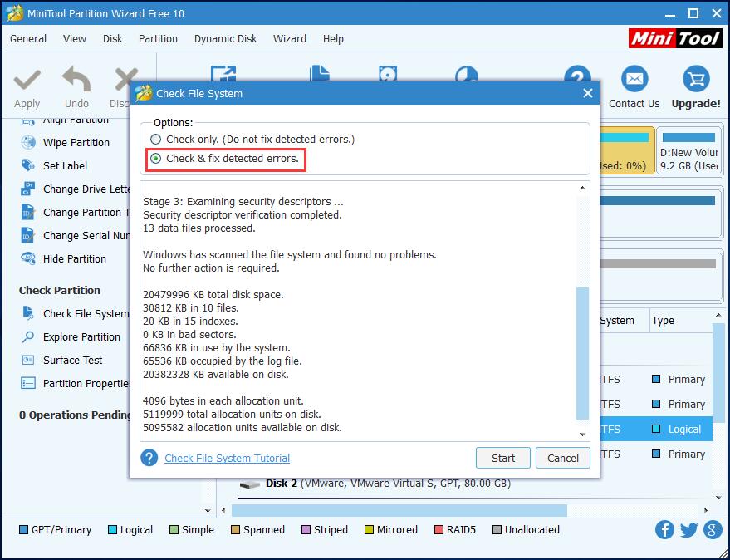Viewport: 730px width, 560px height.
Task: Click Change Drive Letter icon
Action: tap(28, 189)
